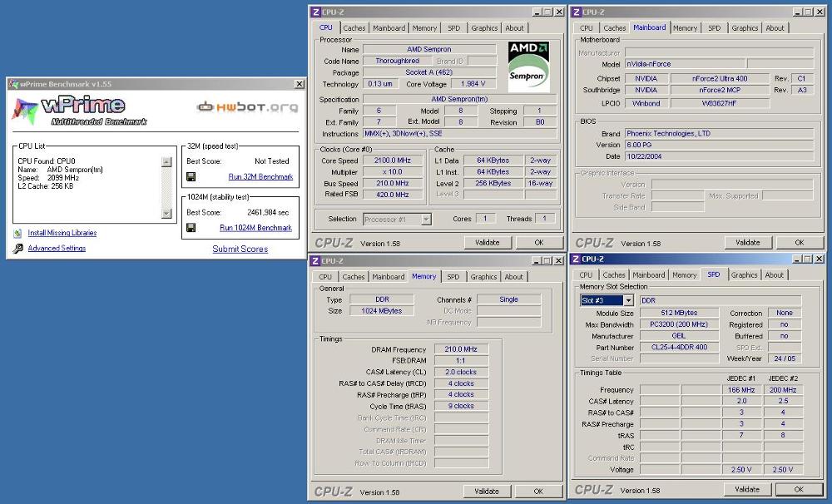Open Mainboard tab in Memory window

tap(388, 277)
